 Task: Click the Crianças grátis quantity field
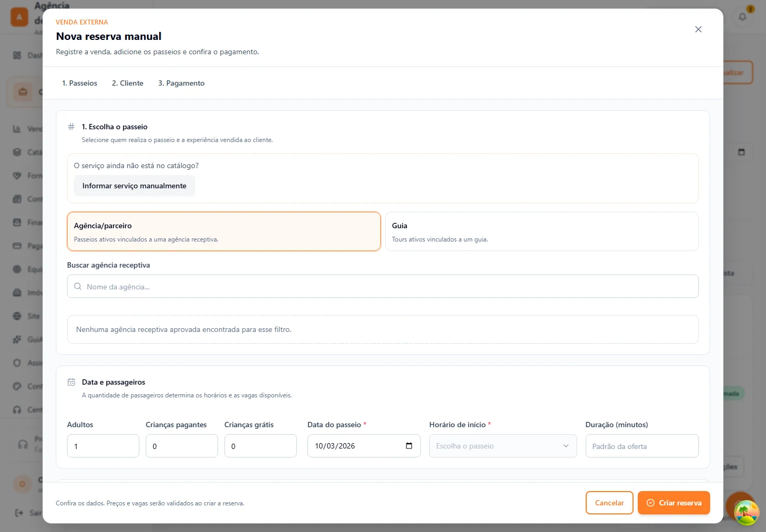(x=261, y=446)
